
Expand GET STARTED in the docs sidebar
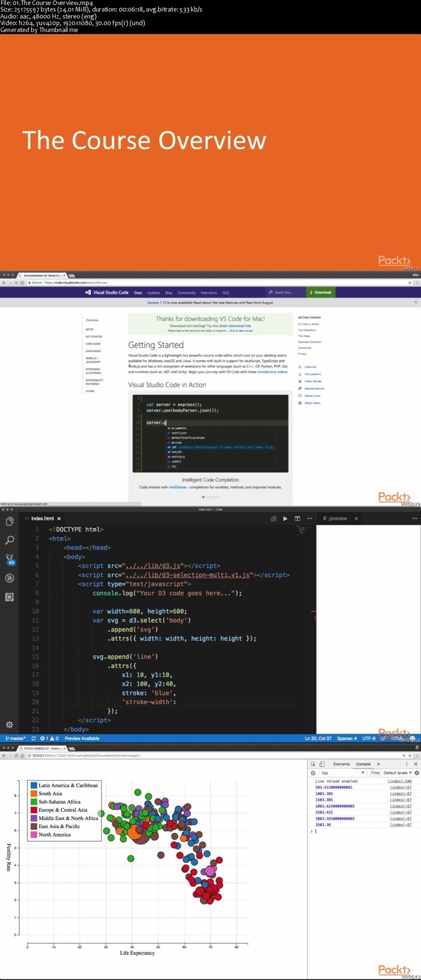94,336
